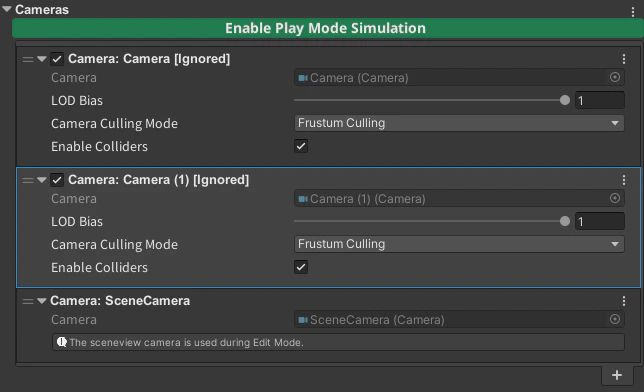Image resolution: width=644 pixels, height=392 pixels.
Task: Click Camera Culling Mode label of Camera (1)
Action: [x=114, y=244]
